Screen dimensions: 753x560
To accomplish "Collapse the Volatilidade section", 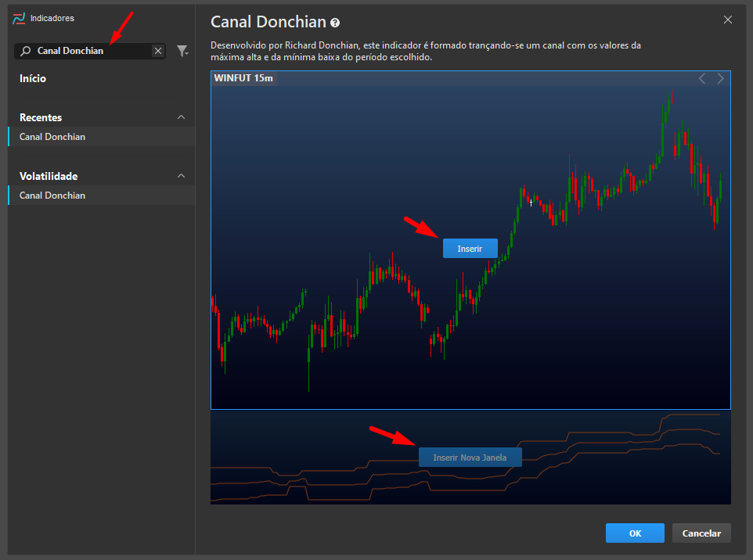I will pyautogui.click(x=181, y=176).
